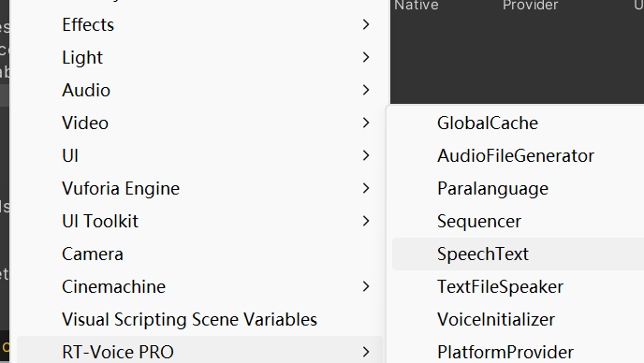Open the Light submenu
The width and height of the screenshot is (644, 363).
pos(199,57)
